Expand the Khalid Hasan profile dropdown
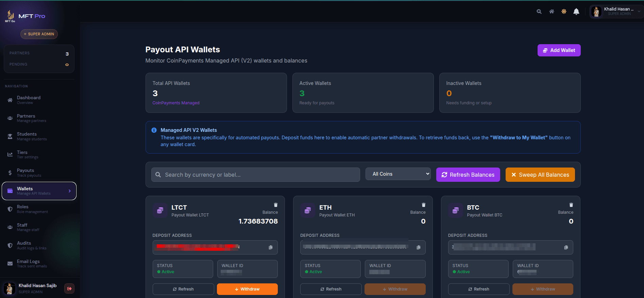The width and height of the screenshot is (644, 298). [x=616, y=12]
